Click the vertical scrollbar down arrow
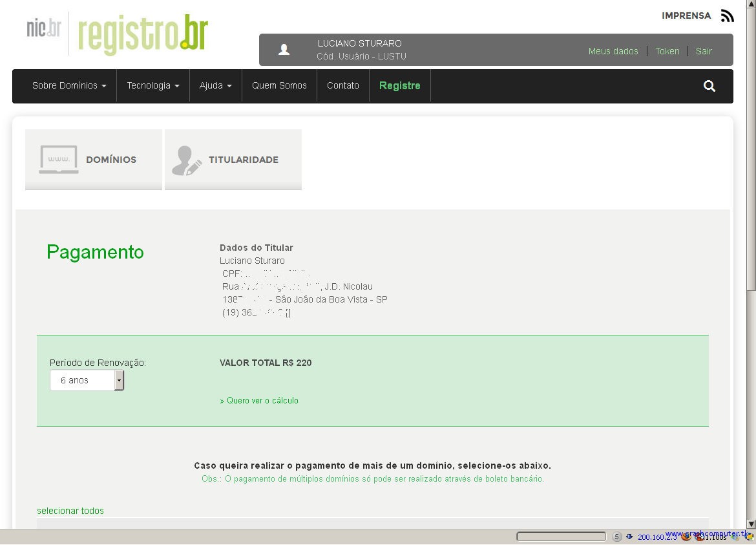The width and height of the screenshot is (756, 545). point(751,524)
